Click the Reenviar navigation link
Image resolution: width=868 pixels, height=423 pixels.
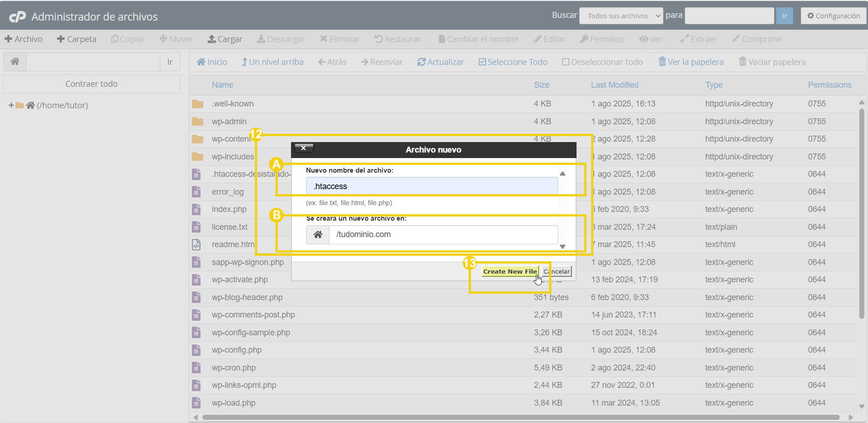382,62
